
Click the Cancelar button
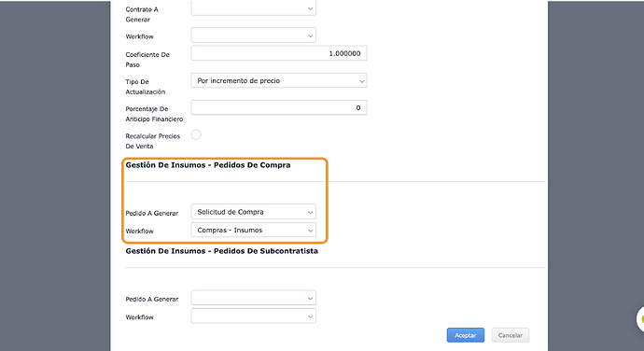pyautogui.click(x=511, y=335)
